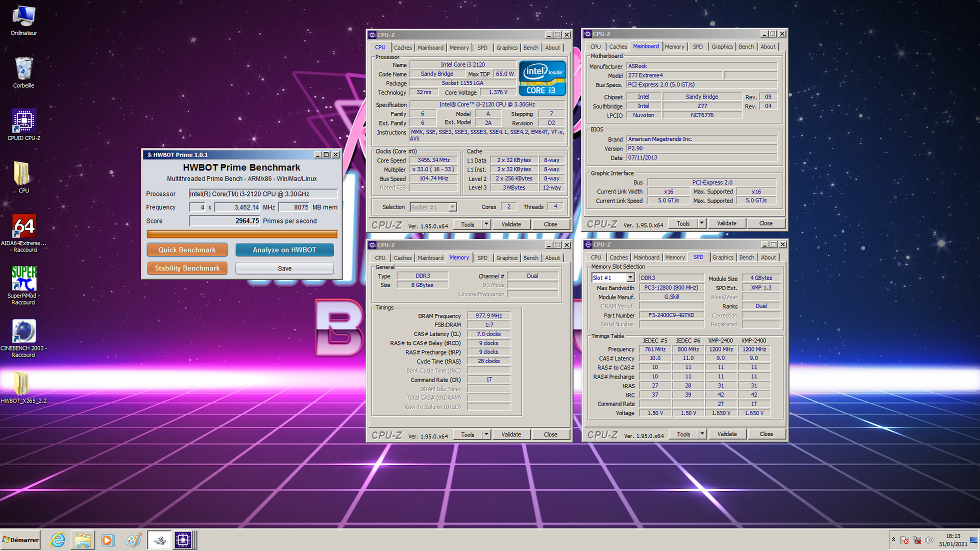Click HWBOT Prime Processor field
The height and width of the screenshot is (551, 980).
(x=263, y=194)
